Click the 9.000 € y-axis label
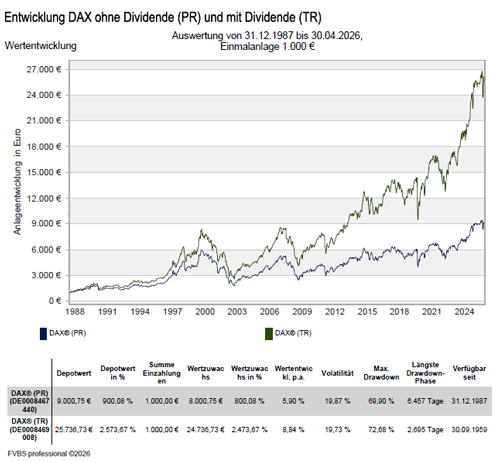 46,223
